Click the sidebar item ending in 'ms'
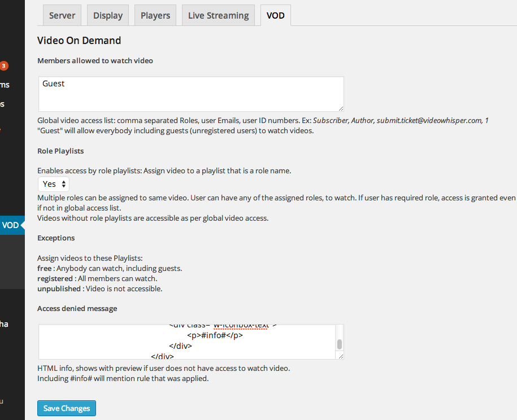The height and width of the screenshot is (420, 517). pyautogui.click(x=5, y=84)
